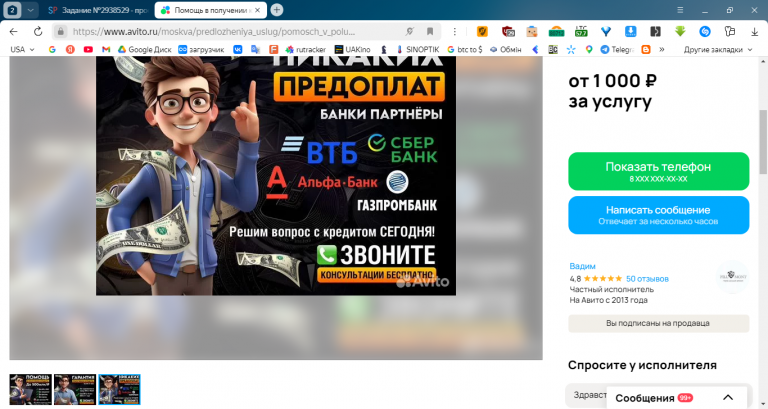Click the Написать сообщение button
This screenshot has height=409, width=768.
(x=658, y=215)
